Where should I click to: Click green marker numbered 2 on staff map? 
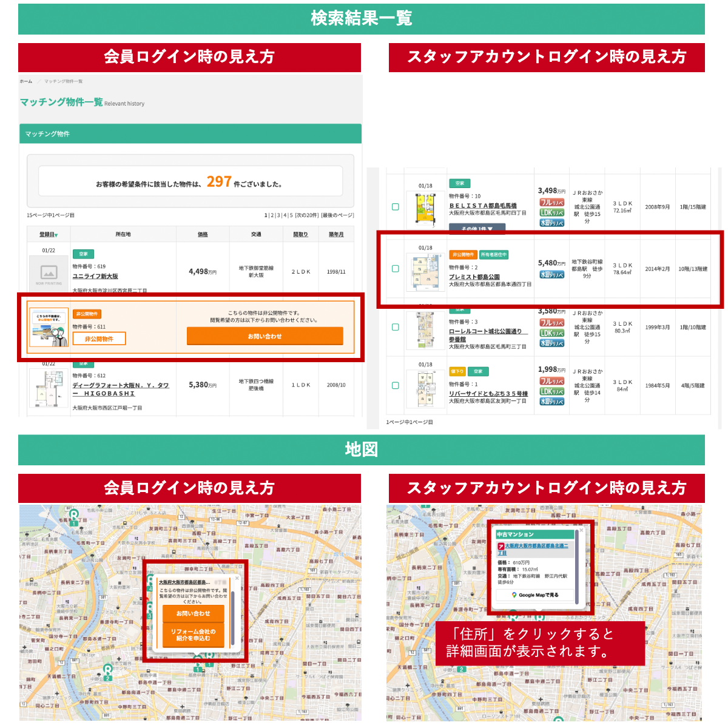pyautogui.click(x=462, y=669)
